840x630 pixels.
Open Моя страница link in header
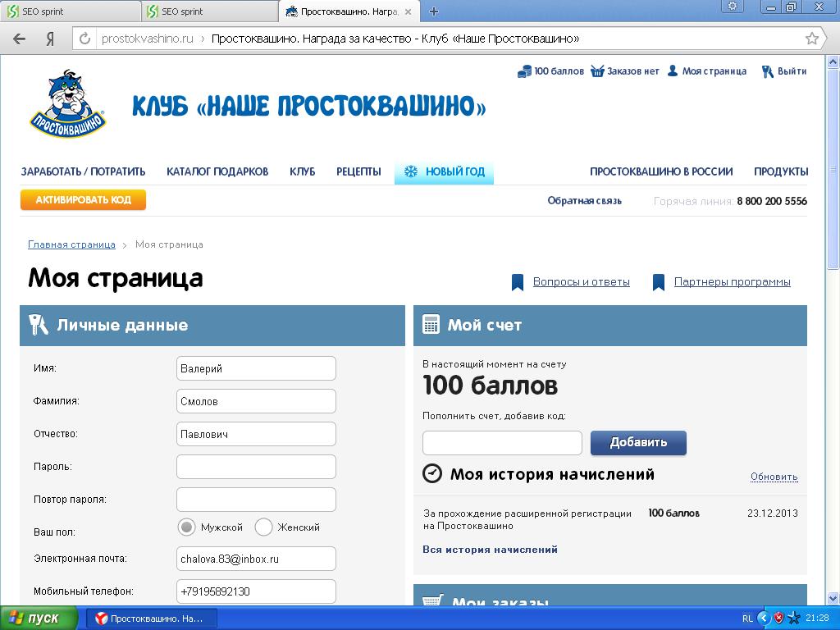(714, 71)
